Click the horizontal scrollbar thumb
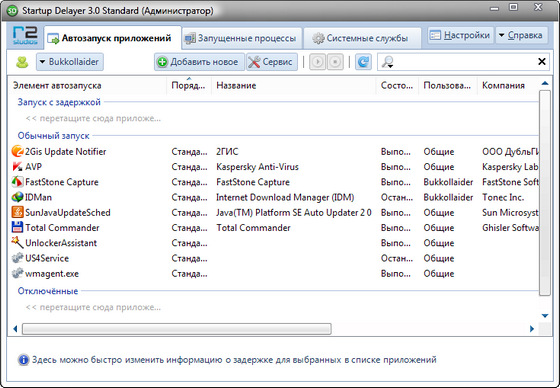Viewport: 560px width, 388px height. pyautogui.click(x=177, y=329)
